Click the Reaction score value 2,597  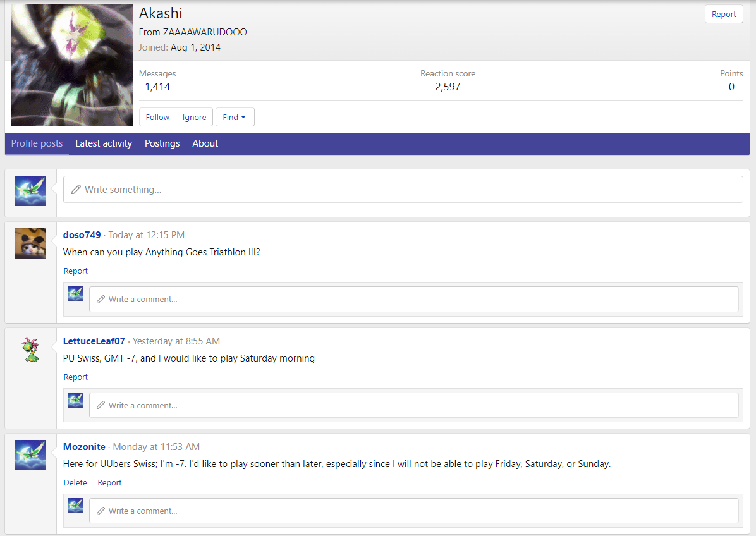[448, 87]
